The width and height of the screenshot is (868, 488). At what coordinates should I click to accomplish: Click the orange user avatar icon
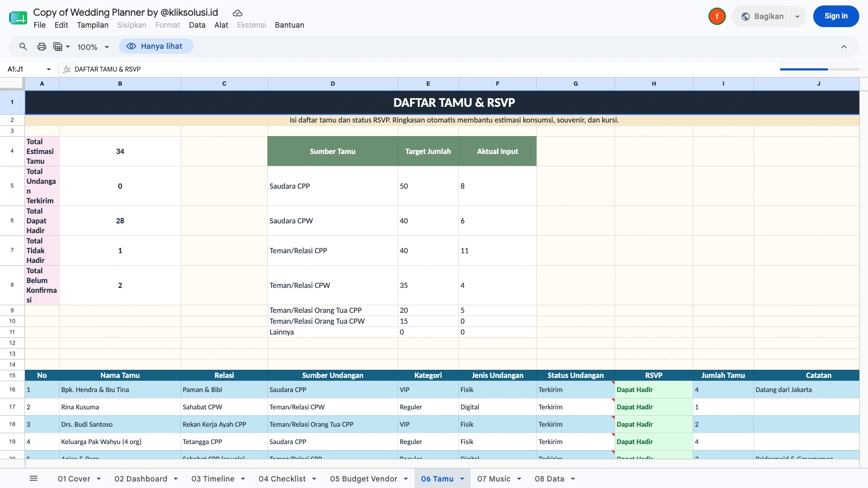point(717,16)
